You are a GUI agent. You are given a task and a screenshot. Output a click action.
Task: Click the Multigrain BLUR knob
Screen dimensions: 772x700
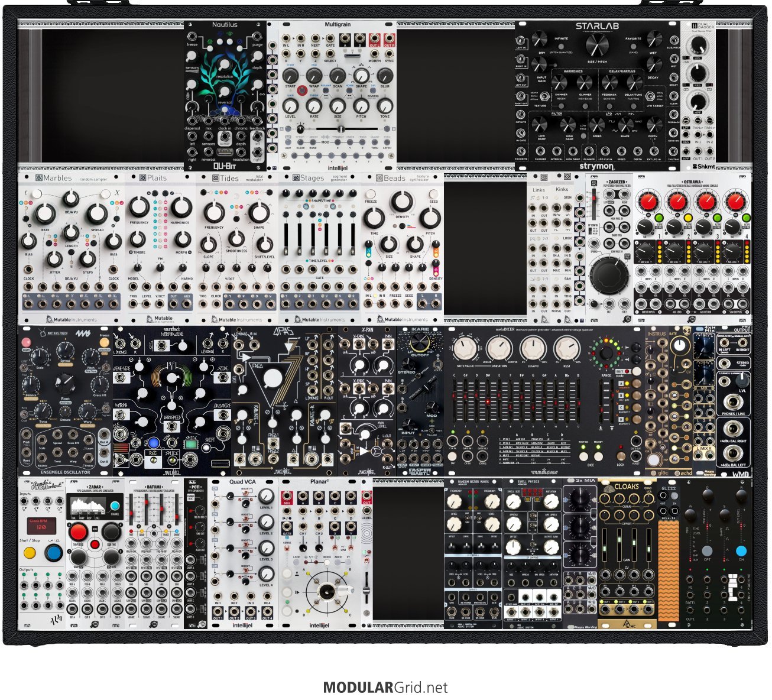click(x=385, y=75)
